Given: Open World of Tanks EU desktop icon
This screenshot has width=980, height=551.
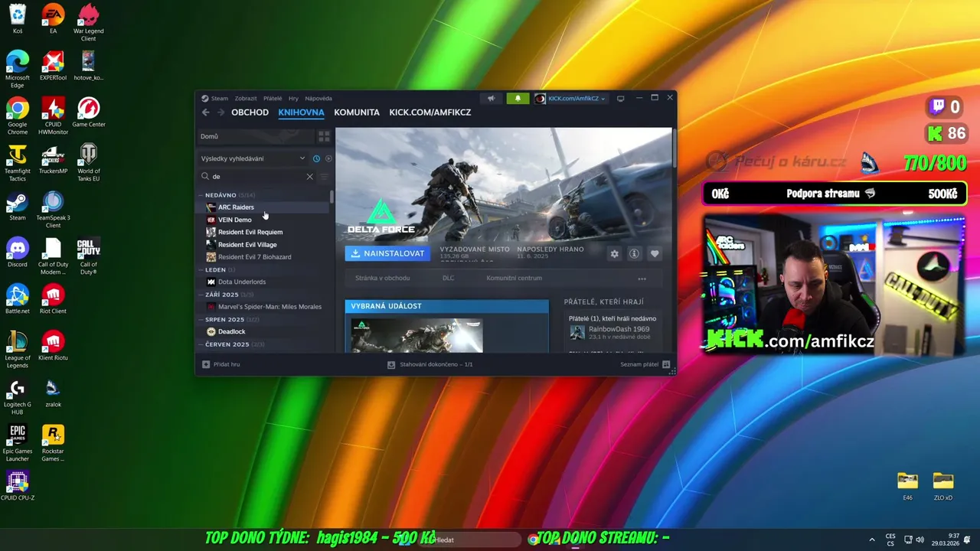Looking at the screenshot, I should 88,163.
